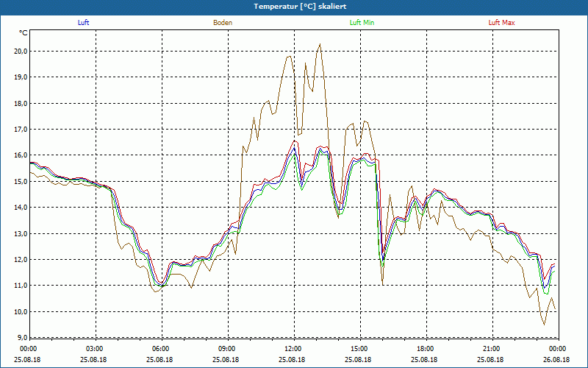Screen dimensions: 588x368
Task: Click the green 'Luft Min' legend label
Action: click(362, 23)
